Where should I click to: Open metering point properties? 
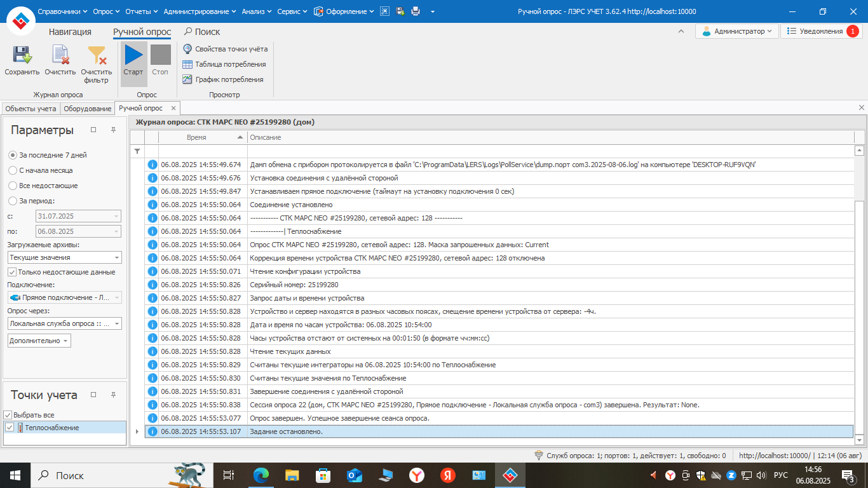click(x=225, y=49)
